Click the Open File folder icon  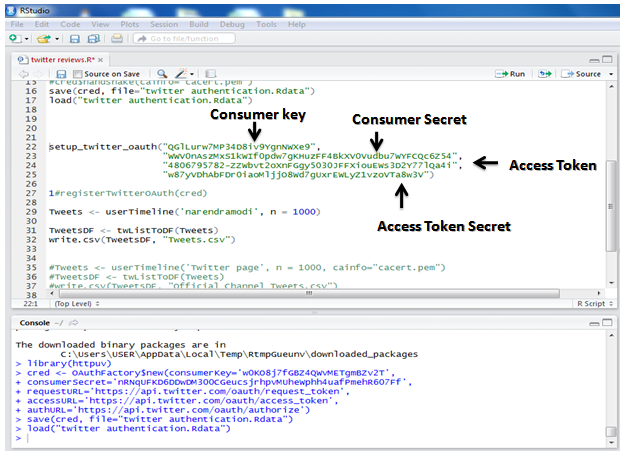pyautogui.click(x=43, y=39)
